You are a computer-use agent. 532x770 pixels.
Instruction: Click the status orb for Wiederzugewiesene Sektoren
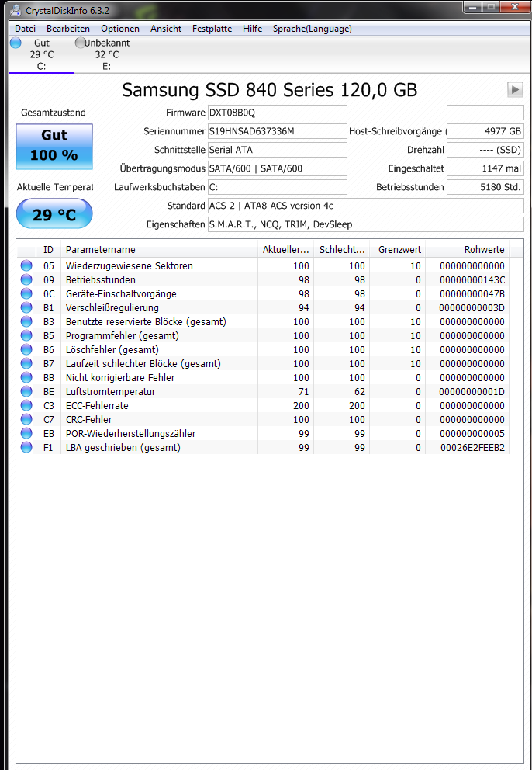tap(26, 265)
